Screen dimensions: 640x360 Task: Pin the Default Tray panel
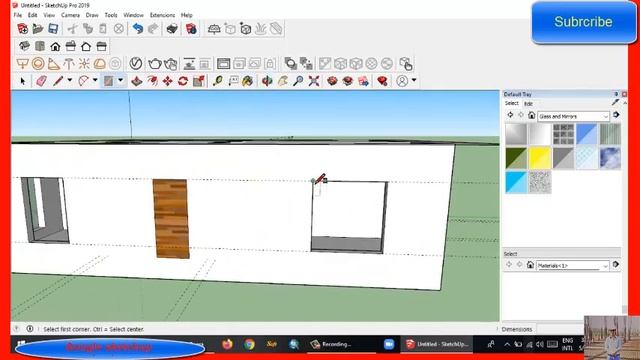click(616, 94)
